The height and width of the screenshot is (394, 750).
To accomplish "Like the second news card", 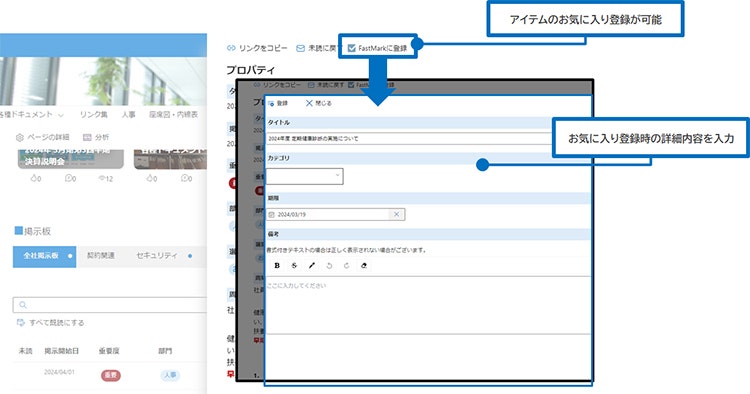I will coord(152,178).
